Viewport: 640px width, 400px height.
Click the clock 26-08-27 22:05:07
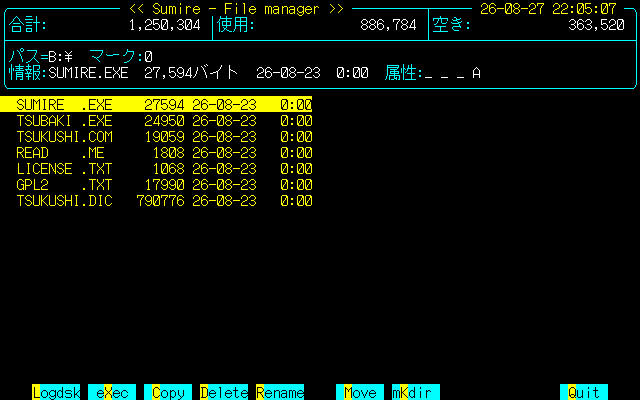[x=548, y=9]
